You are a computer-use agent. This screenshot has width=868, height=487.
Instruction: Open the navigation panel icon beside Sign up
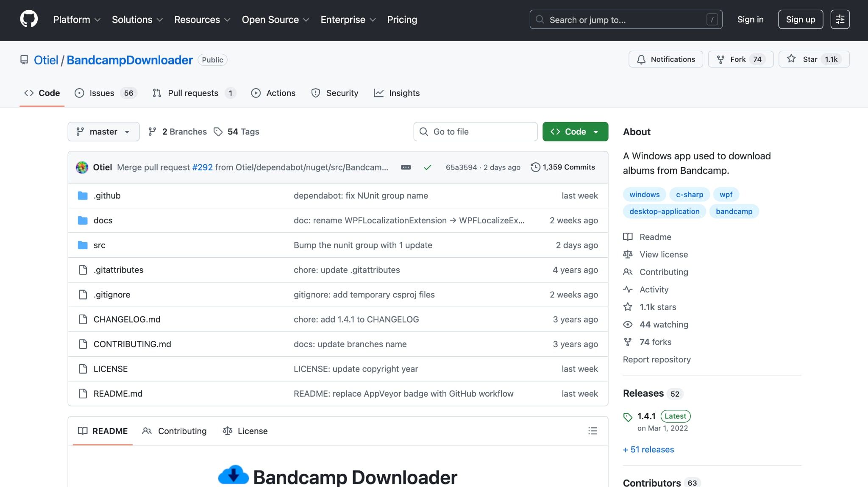click(840, 19)
